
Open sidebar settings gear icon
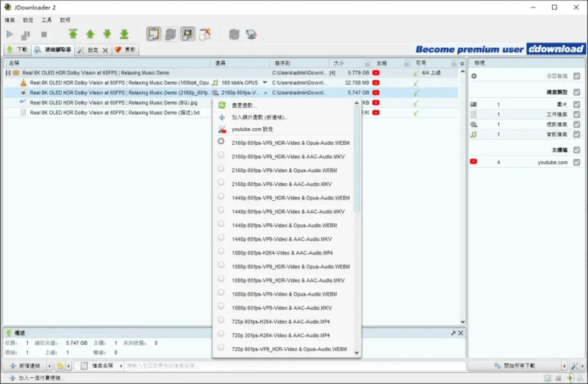[x=474, y=77]
